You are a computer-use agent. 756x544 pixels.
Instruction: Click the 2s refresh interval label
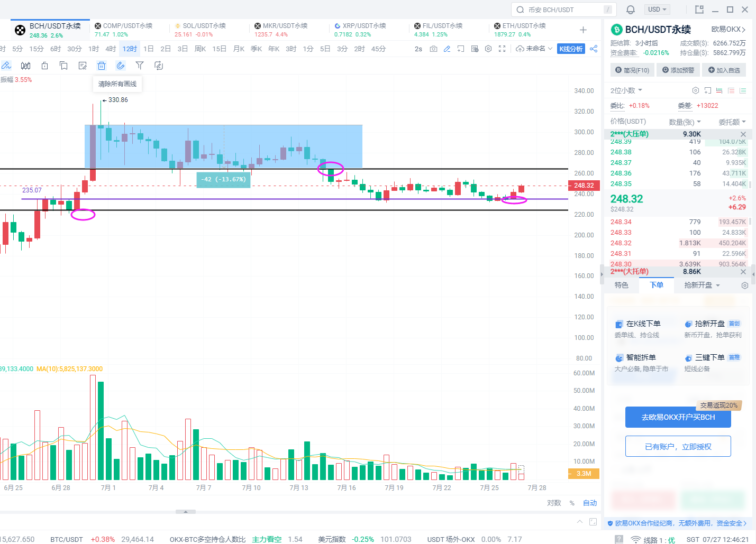click(418, 49)
